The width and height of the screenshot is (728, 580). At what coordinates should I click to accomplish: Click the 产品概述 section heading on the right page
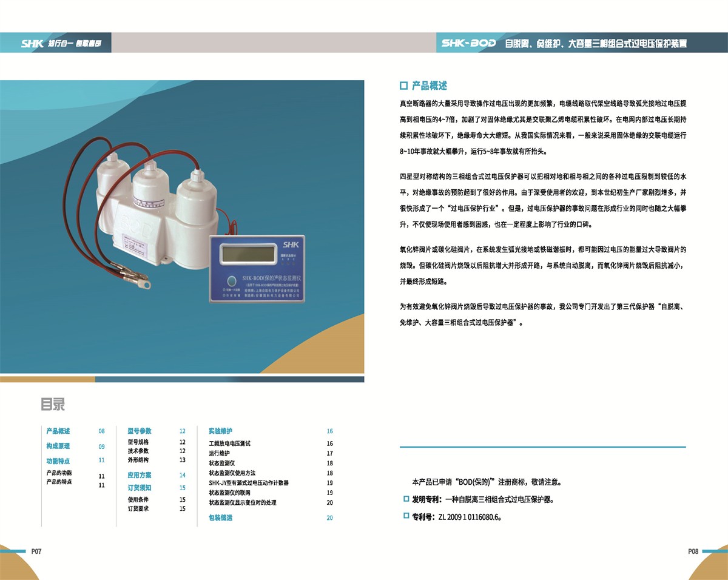[x=430, y=86]
